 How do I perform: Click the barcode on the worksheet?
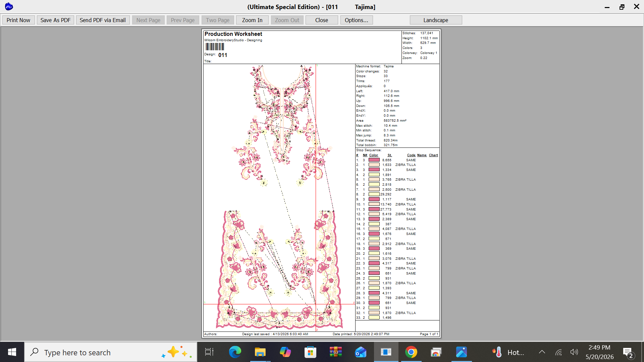[215, 47]
